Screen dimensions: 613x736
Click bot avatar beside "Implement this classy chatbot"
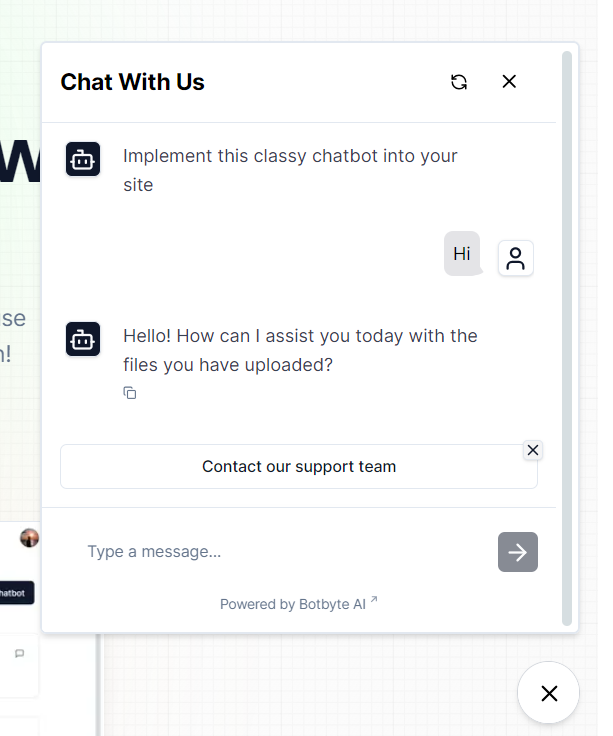click(83, 159)
